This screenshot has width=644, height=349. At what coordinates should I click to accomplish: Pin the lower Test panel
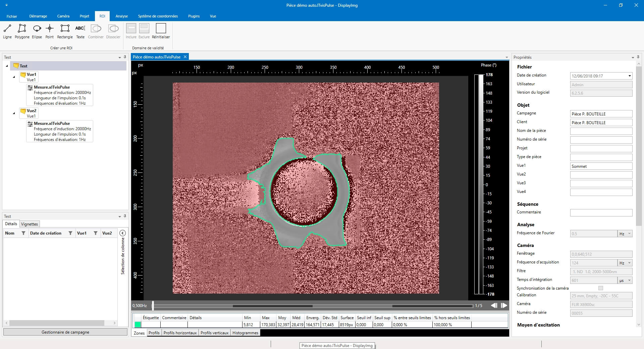(x=125, y=216)
